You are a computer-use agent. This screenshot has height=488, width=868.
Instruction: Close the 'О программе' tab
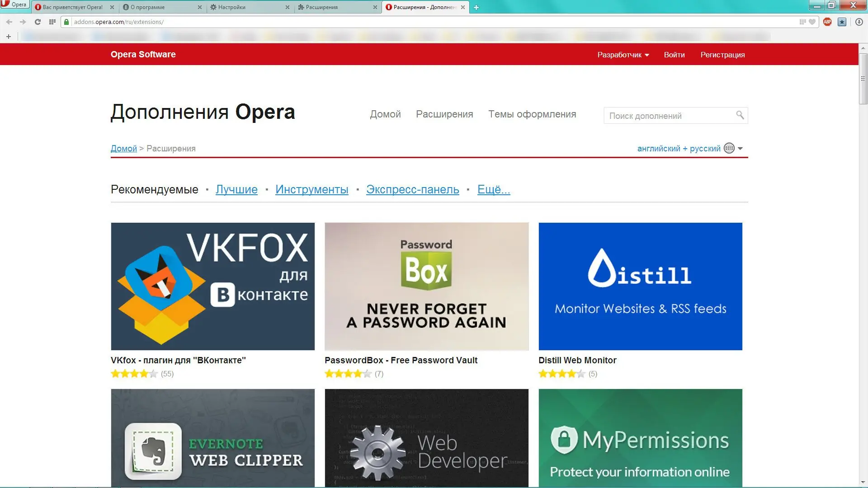click(200, 7)
